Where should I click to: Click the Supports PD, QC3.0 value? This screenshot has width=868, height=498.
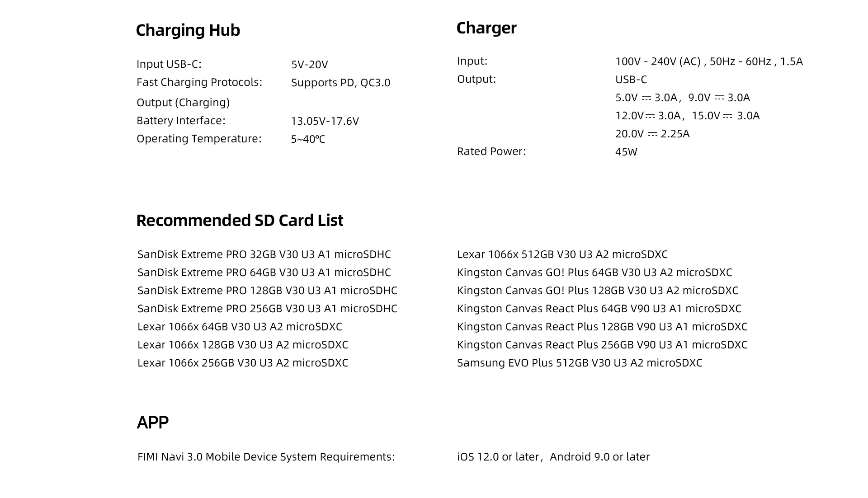pos(340,83)
